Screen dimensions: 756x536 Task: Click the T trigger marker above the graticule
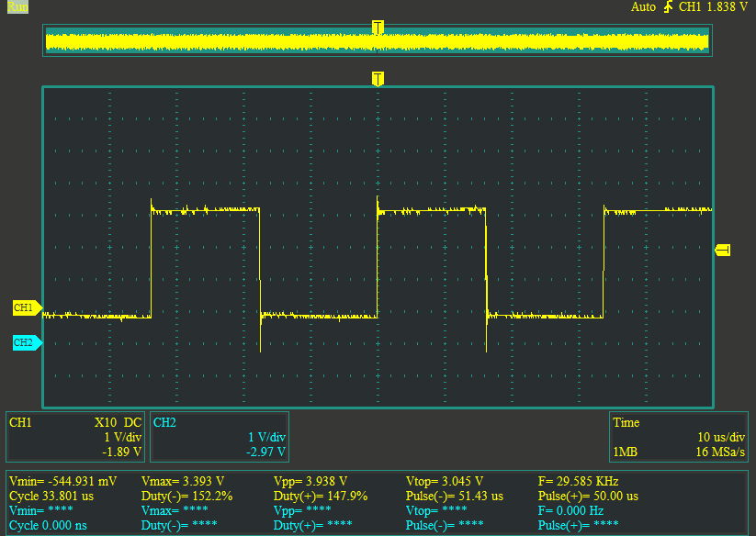(x=378, y=79)
